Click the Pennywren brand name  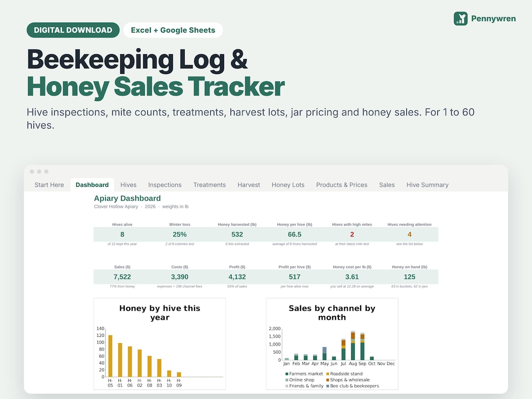click(493, 19)
